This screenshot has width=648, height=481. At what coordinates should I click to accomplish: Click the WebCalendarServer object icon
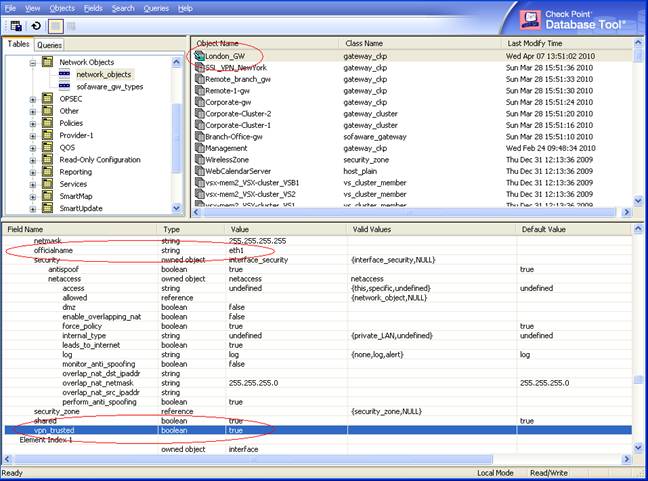[200, 171]
